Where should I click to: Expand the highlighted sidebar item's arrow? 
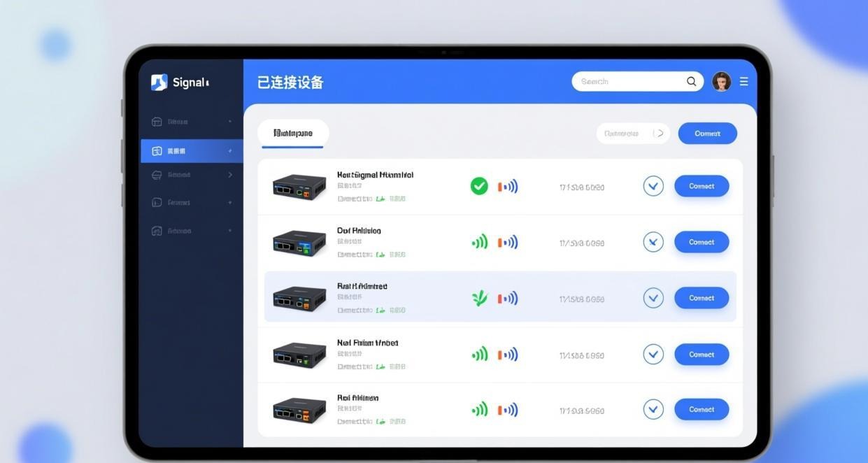(x=229, y=151)
